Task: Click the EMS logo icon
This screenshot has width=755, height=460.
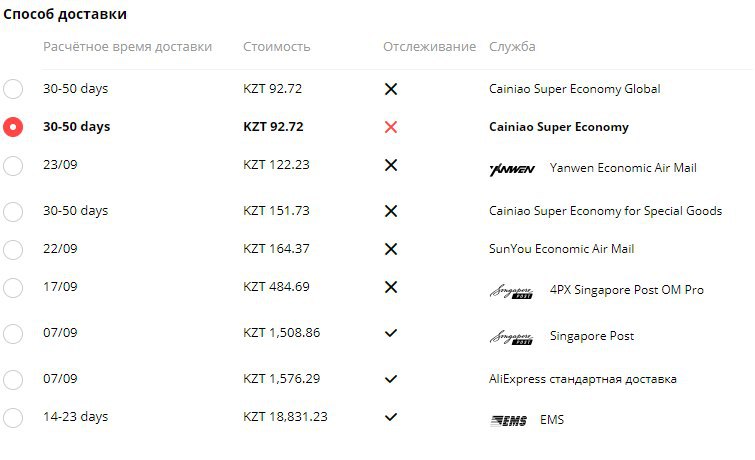Action: coord(508,421)
